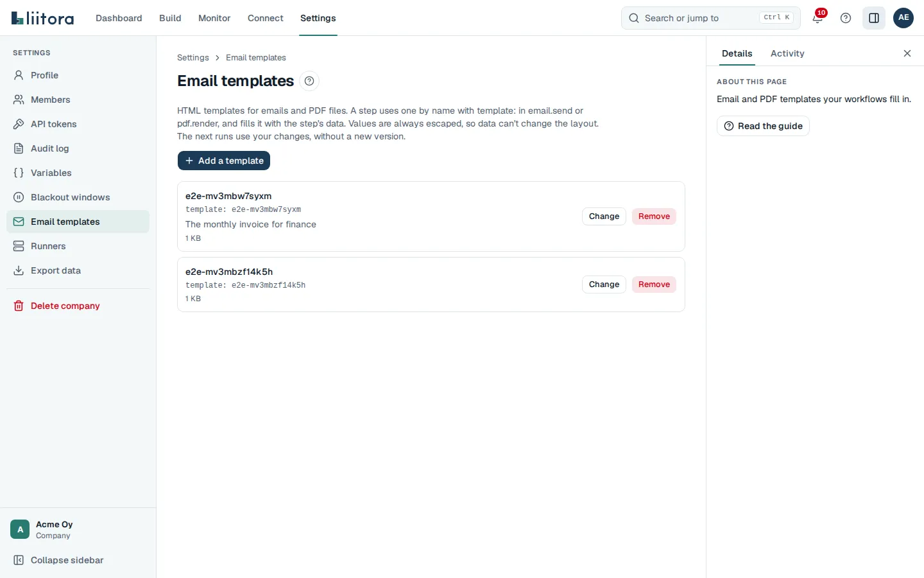
Task: Open the Connect menu
Action: point(266,18)
